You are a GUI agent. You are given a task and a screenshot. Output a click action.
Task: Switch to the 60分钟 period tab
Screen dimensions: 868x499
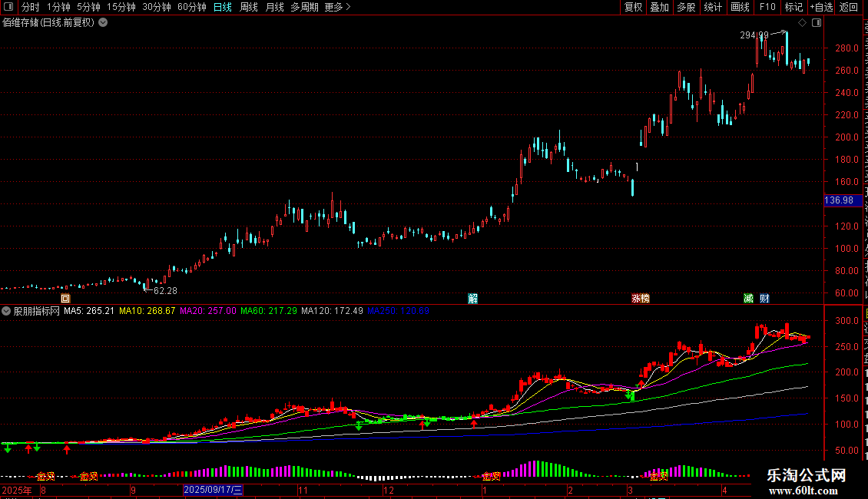pyautogui.click(x=191, y=7)
